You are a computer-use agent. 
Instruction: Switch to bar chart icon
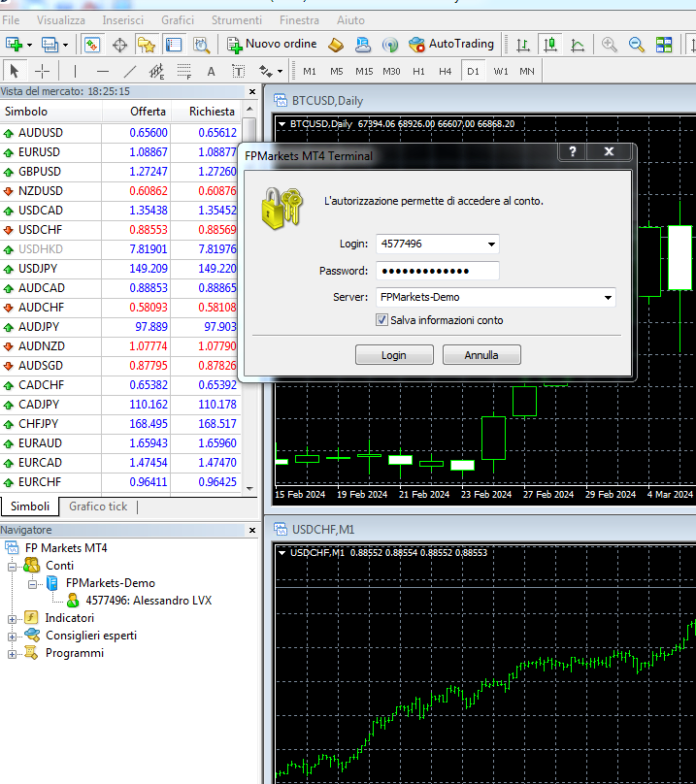pyautogui.click(x=523, y=45)
